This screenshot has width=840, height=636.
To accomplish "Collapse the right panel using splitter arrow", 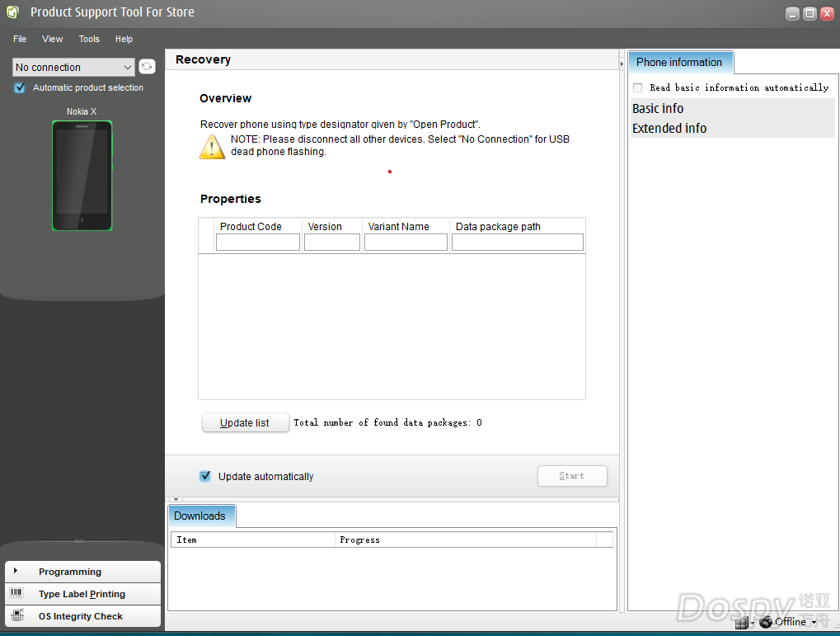I will click(x=622, y=64).
